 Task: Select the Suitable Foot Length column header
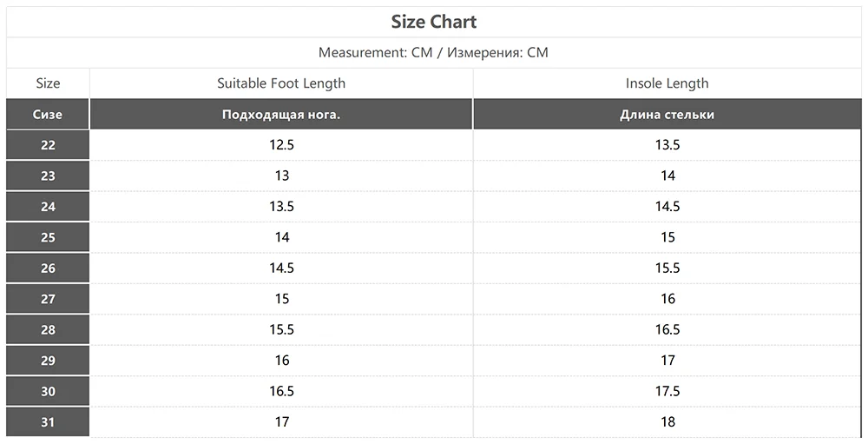(281, 83)
